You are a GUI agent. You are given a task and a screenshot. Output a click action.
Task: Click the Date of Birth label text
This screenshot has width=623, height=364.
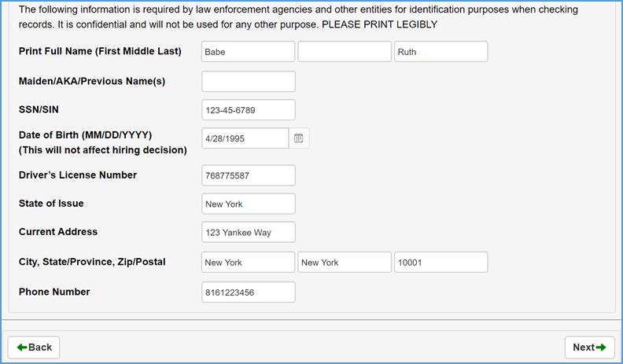pyautogui.click(x=85, y=134)
